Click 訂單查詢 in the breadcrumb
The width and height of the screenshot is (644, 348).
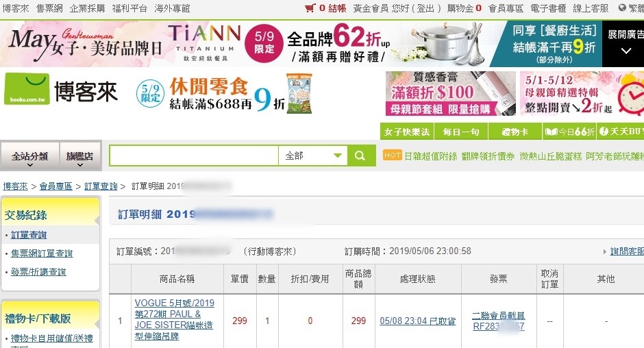point(101,186)
